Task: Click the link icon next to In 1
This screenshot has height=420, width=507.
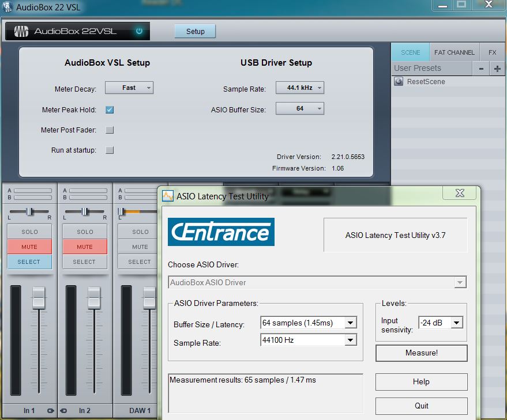Action: [x=50, y=411]
